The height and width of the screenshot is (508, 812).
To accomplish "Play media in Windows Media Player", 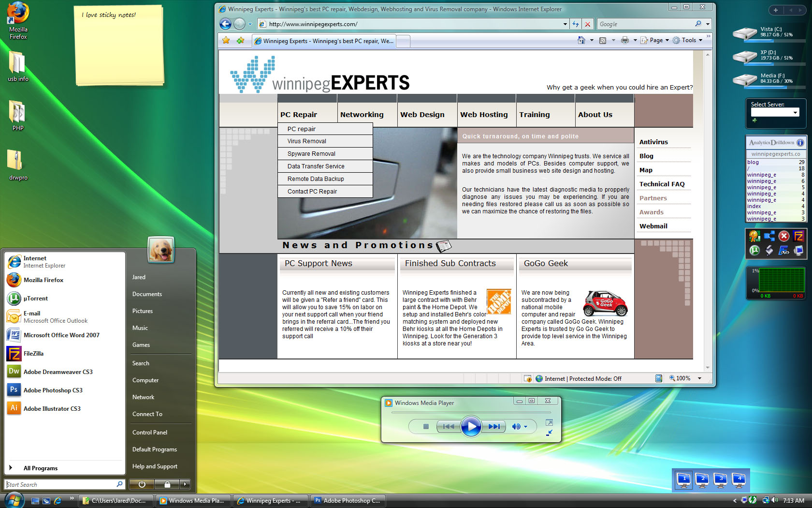I will pyautogui.click(x=471, y=426).
